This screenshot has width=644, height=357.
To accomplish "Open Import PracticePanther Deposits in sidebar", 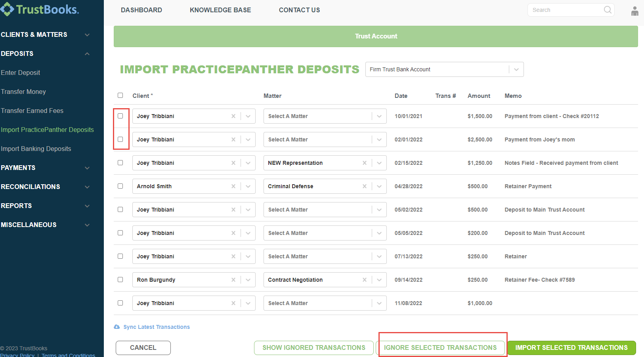I will [47, 130].
